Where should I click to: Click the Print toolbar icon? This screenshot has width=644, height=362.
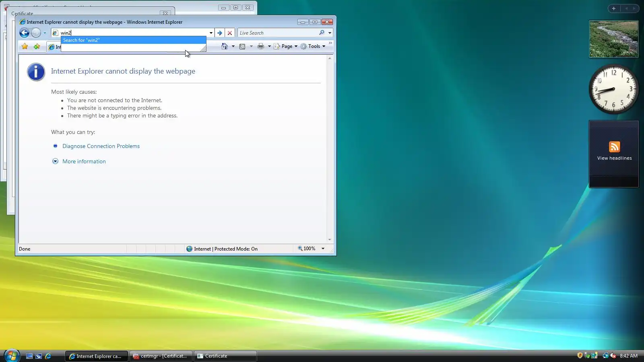[261, 46]
